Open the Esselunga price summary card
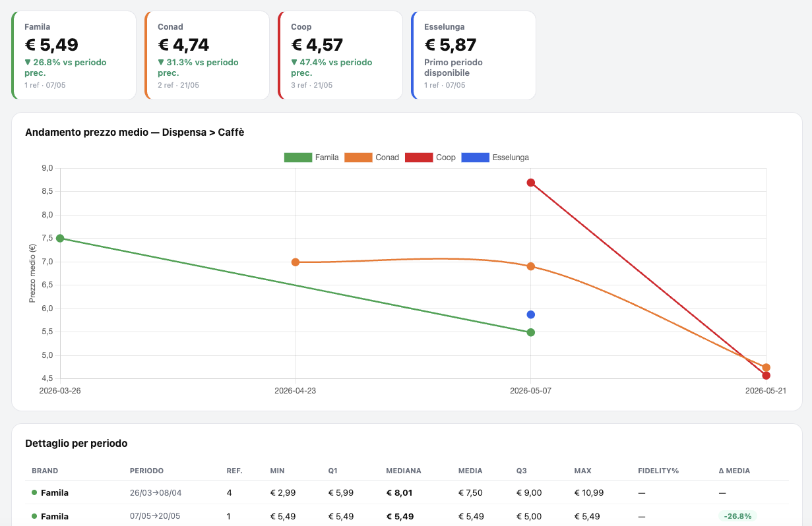 click(474, 55)
